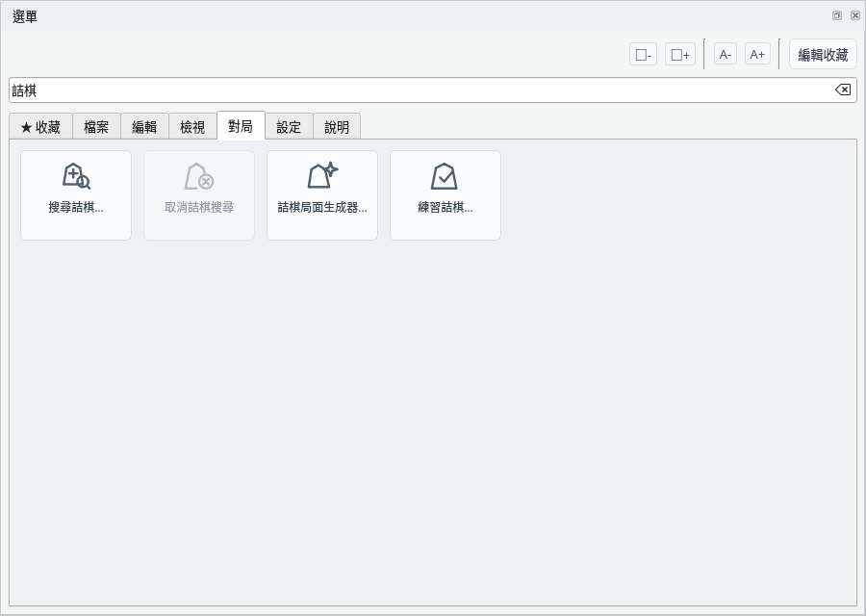
Task: Increase font size with A+ button
Action: 757,54
